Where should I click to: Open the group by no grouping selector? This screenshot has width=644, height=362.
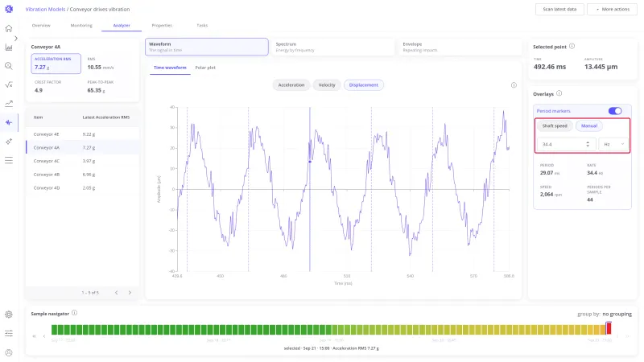(x=617, y=314)
